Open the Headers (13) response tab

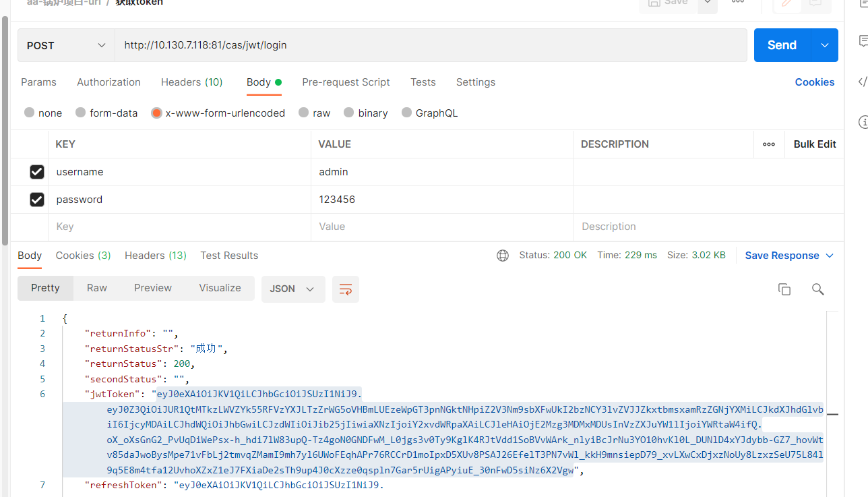click(x=155, y=256)
